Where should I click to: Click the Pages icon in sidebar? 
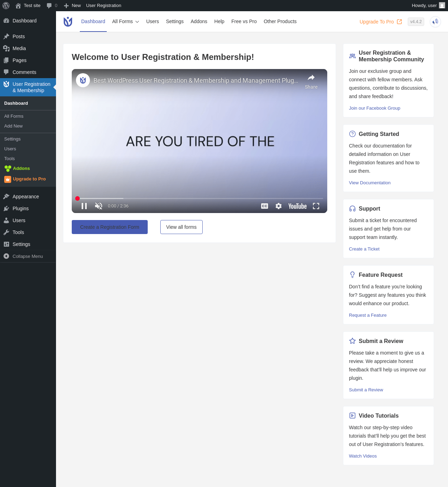pos(6,60)
